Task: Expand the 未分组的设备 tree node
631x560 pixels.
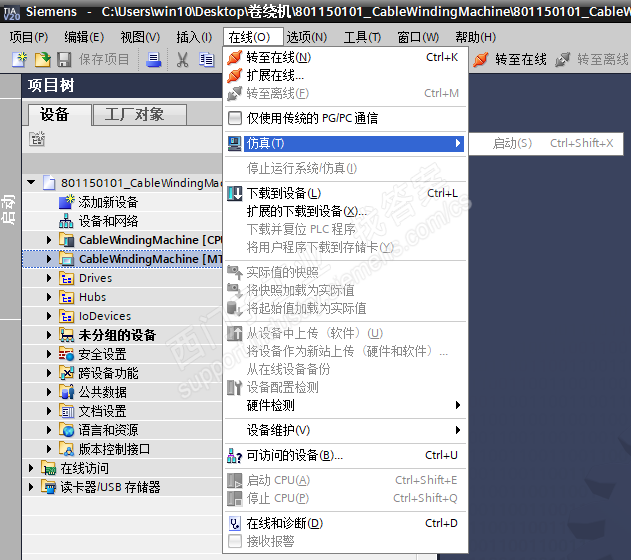Action: 49,335
